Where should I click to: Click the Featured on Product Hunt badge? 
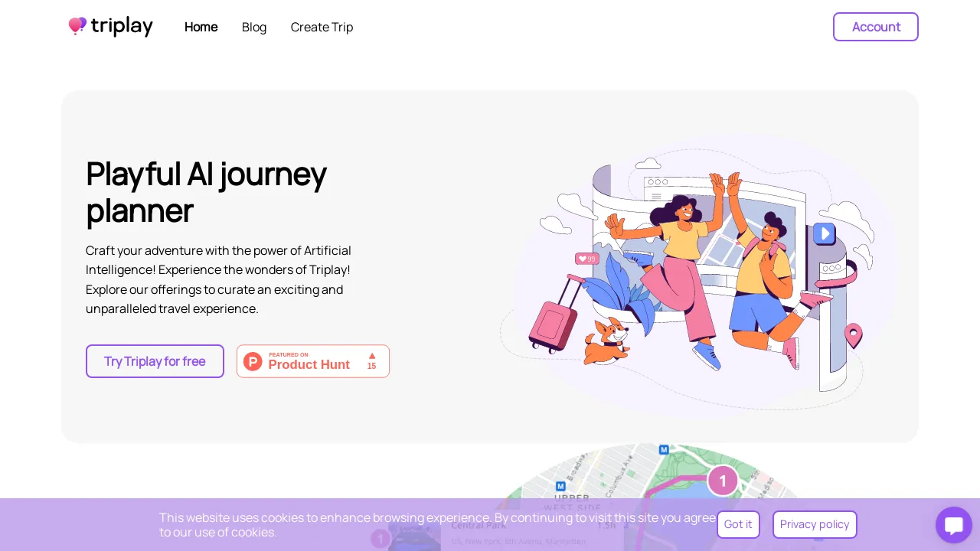313,361
